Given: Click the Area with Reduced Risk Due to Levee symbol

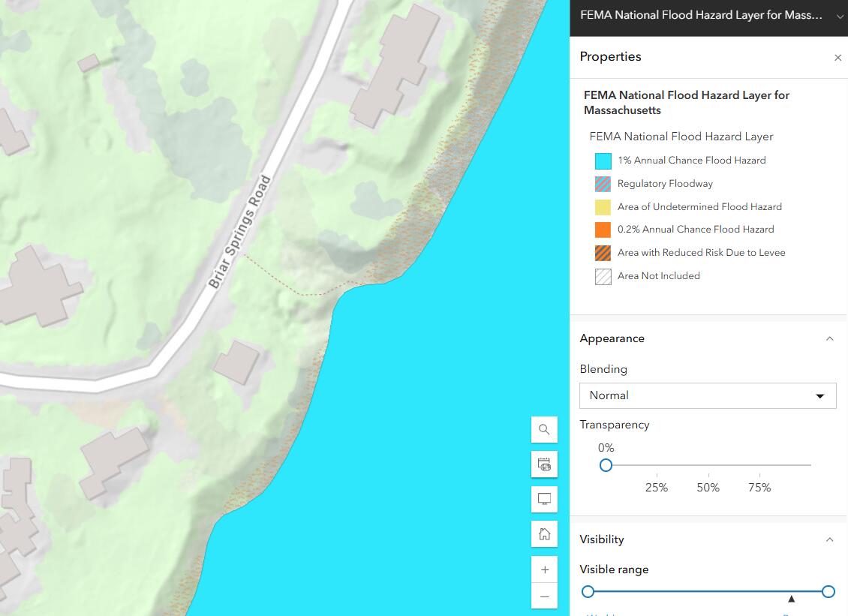Looking at the screenshot, I should (603, 253).
